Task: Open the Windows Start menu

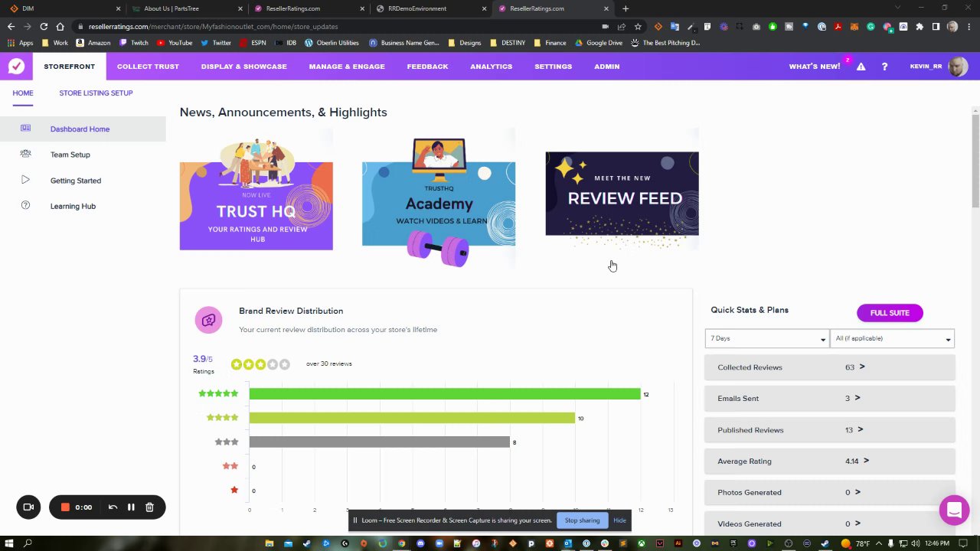Action: [8, 543]
